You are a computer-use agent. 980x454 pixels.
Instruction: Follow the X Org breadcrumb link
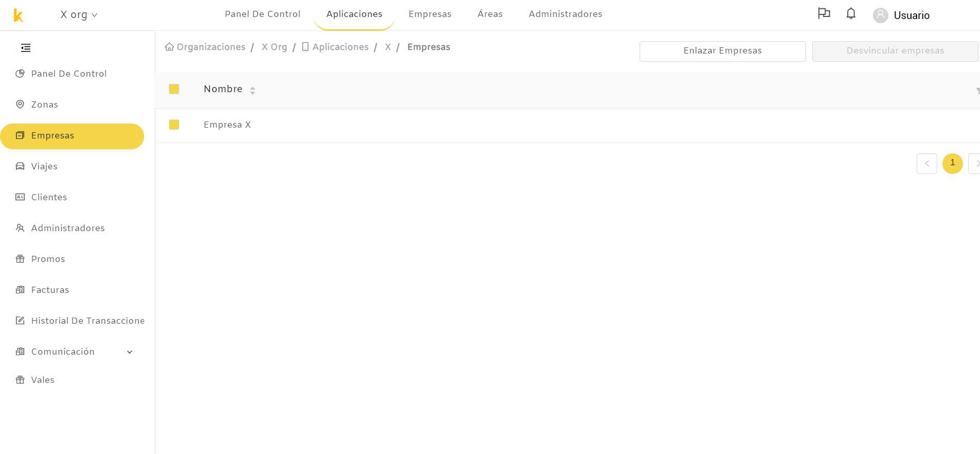pos(274,47)
